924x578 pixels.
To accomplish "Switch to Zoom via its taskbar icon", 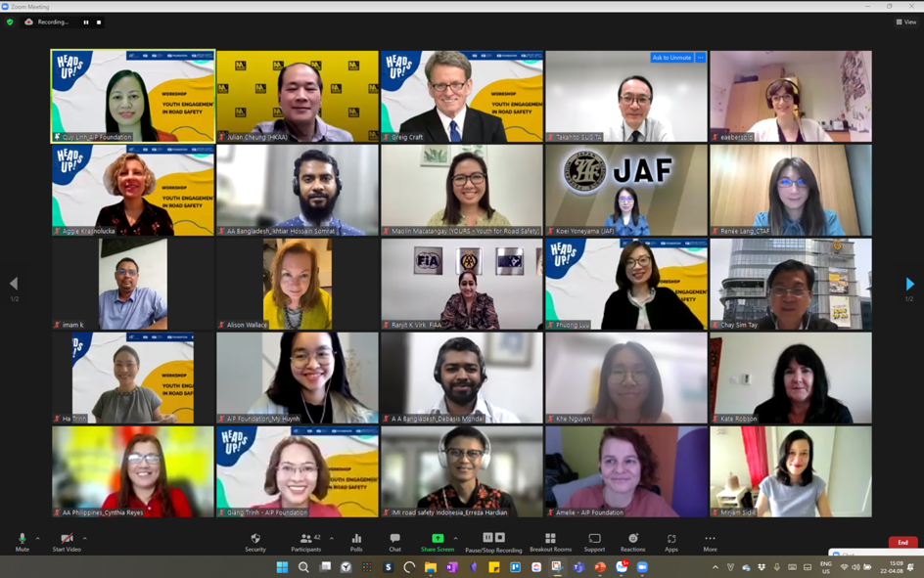I will [x=642, y=567].
